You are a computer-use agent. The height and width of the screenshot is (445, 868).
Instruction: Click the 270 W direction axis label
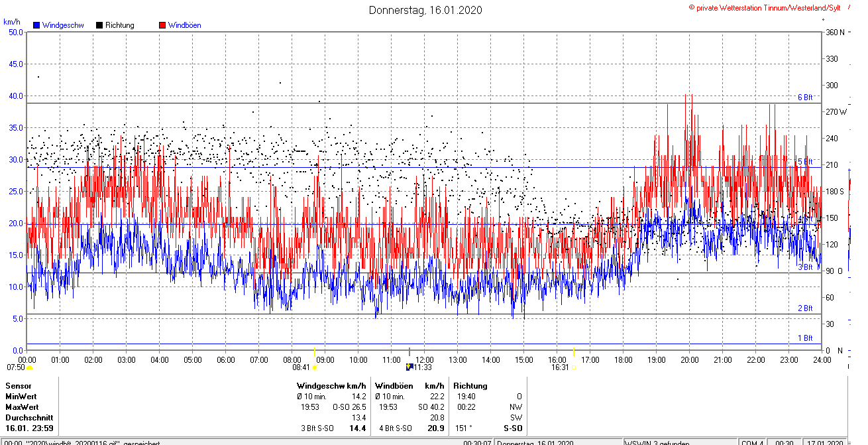tap(836, 111)
